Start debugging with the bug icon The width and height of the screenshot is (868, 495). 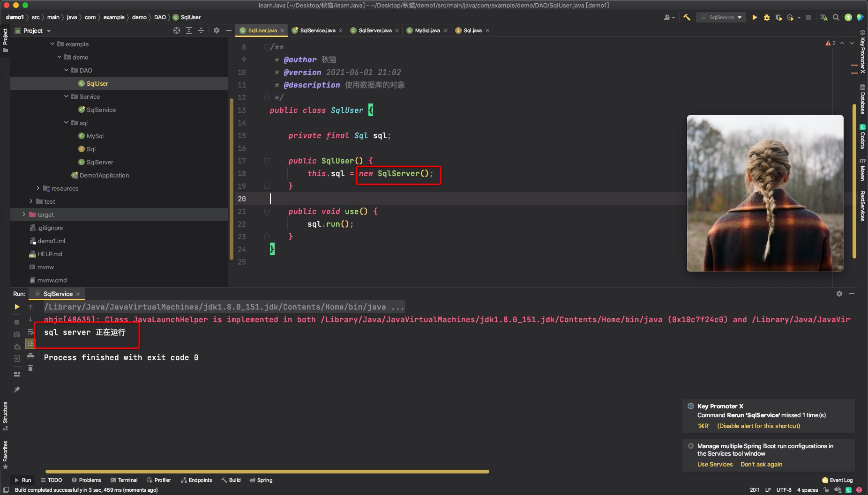(x=767, y=17)
